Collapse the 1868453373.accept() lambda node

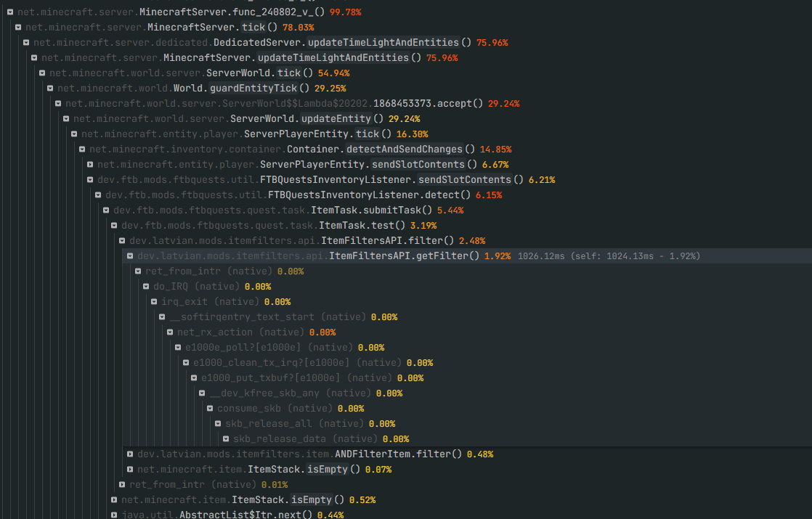[58, 104]
